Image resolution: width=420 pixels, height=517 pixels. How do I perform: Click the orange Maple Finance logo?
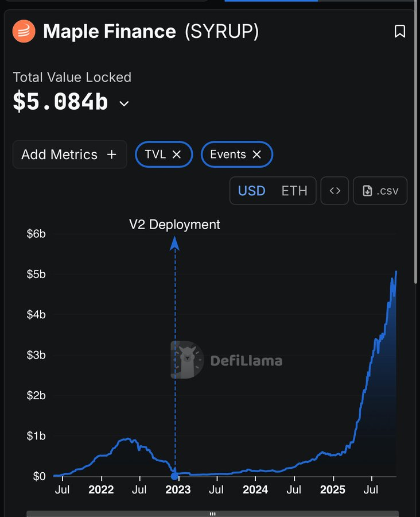tap(24, 32)
